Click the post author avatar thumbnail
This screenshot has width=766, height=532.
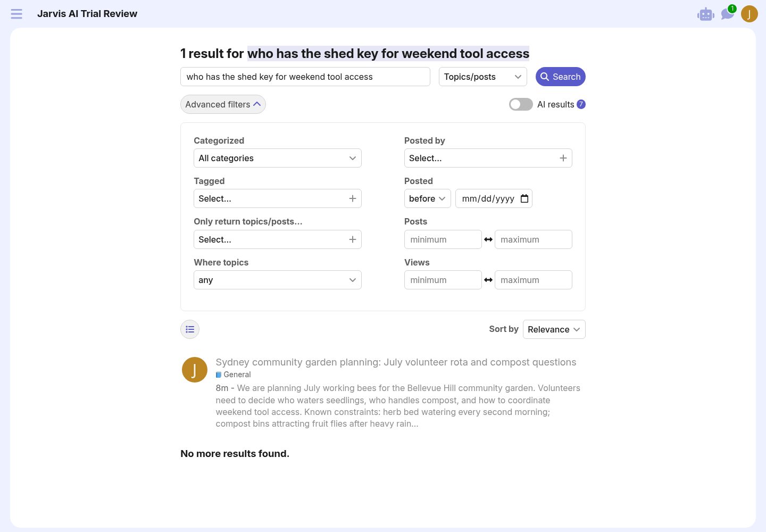click(x=195, y=370)
